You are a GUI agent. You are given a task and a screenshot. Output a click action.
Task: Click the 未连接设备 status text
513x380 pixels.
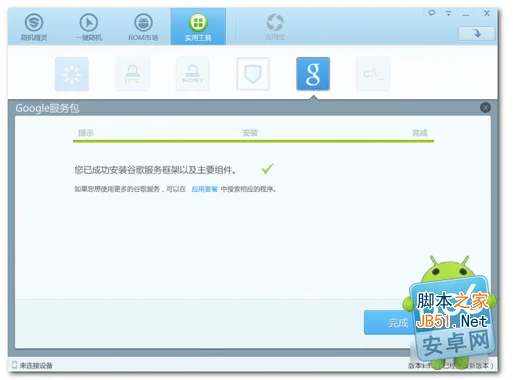(36, 366)
